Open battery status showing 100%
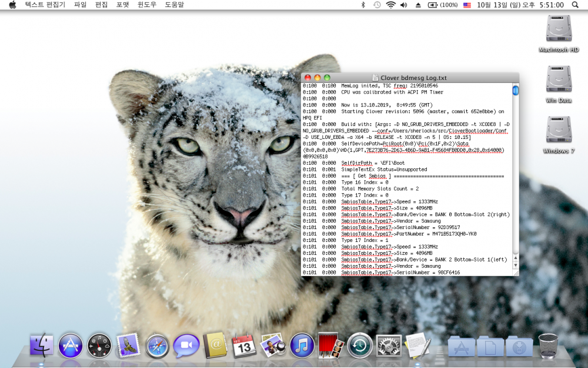 (x=443, y=5)
